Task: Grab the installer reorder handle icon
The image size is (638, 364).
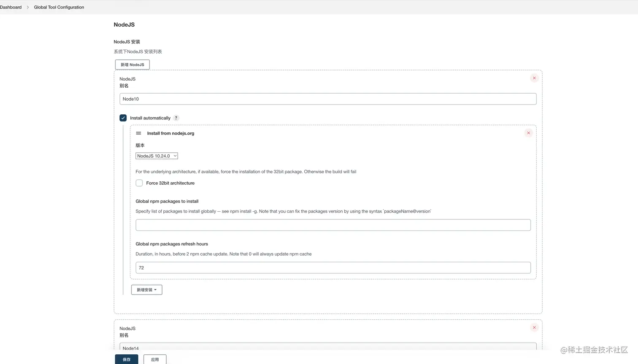Action: point(138,133)
